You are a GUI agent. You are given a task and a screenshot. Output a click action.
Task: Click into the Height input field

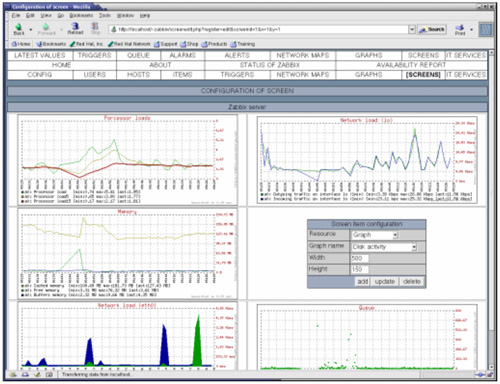click(360, 269)
